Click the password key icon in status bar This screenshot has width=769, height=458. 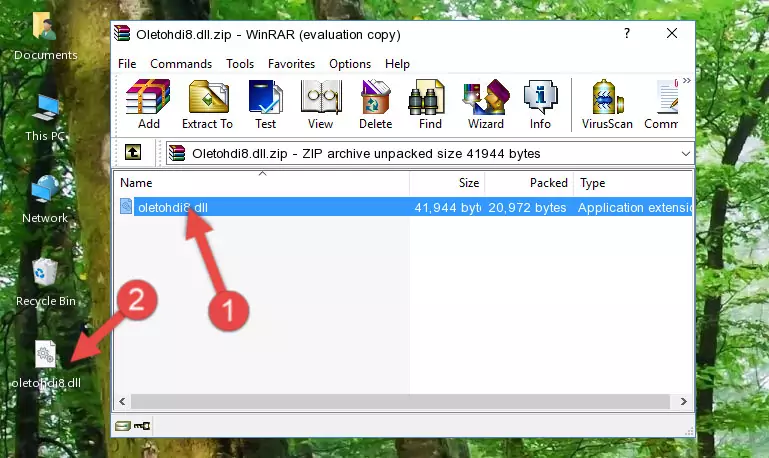pos(142,426)
